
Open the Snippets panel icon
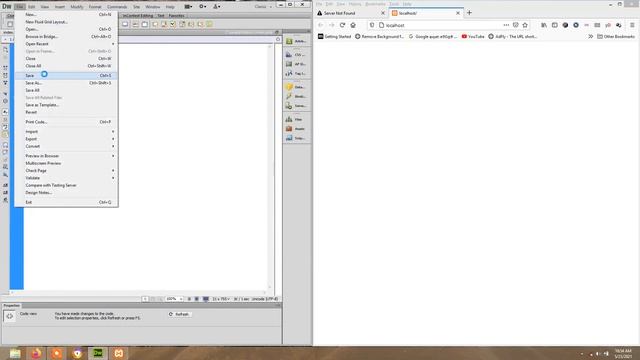pos(296,138)
